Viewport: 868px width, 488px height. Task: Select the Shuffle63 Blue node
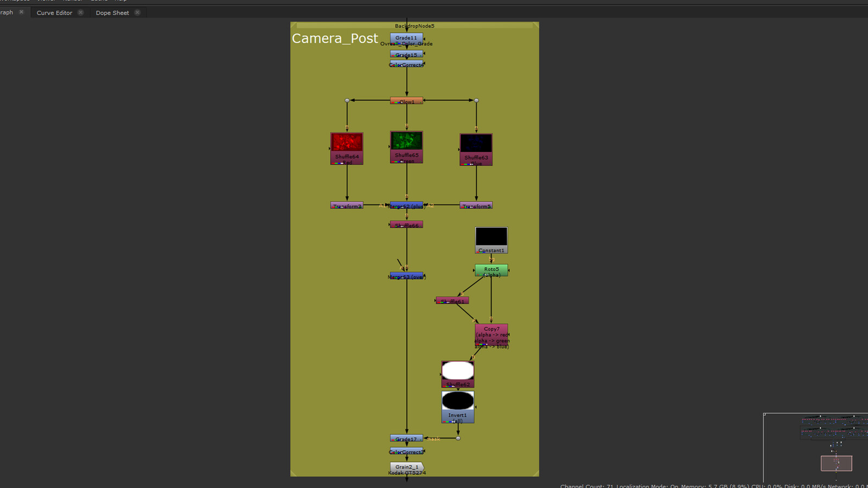pos(476,150)
